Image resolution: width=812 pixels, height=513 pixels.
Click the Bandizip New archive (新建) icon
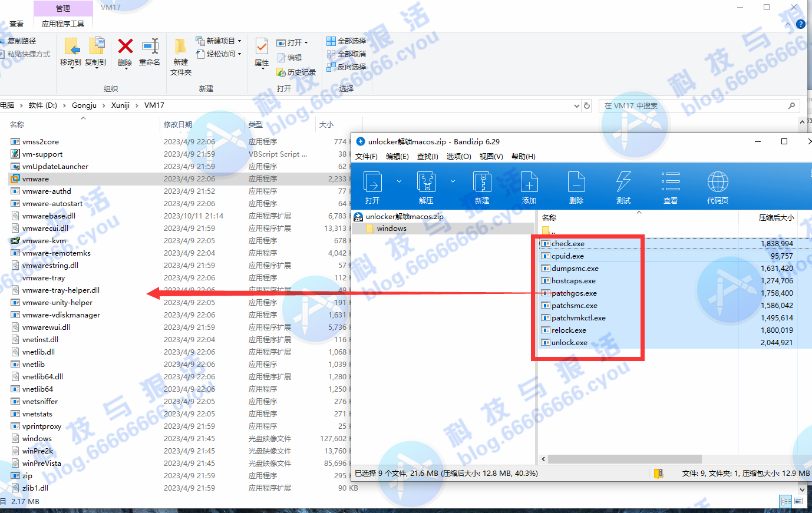coord(482,182)
